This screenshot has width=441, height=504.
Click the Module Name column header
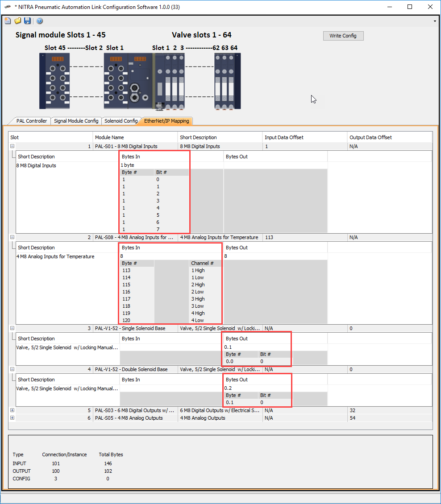(135, 137)
